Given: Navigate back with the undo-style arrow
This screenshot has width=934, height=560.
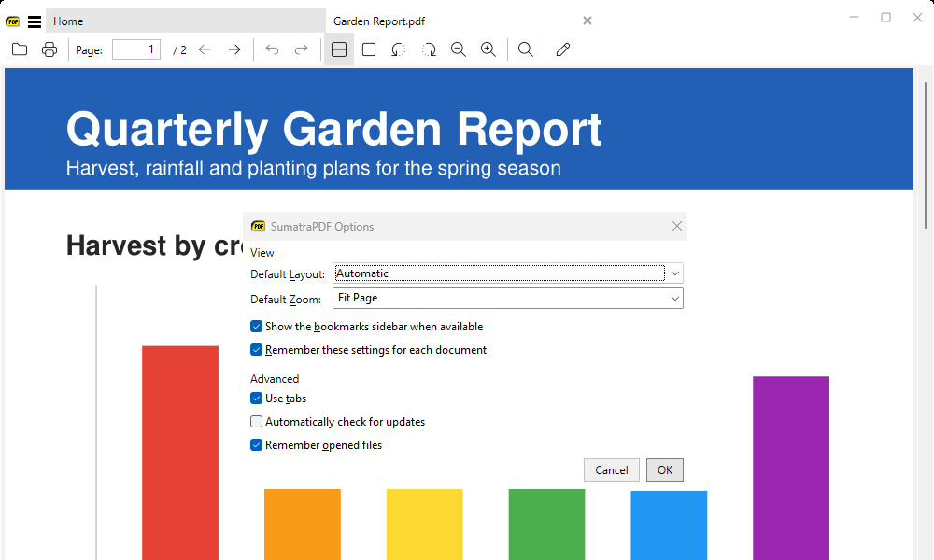Looking at the screenshot, I should (x=272, y=49).
